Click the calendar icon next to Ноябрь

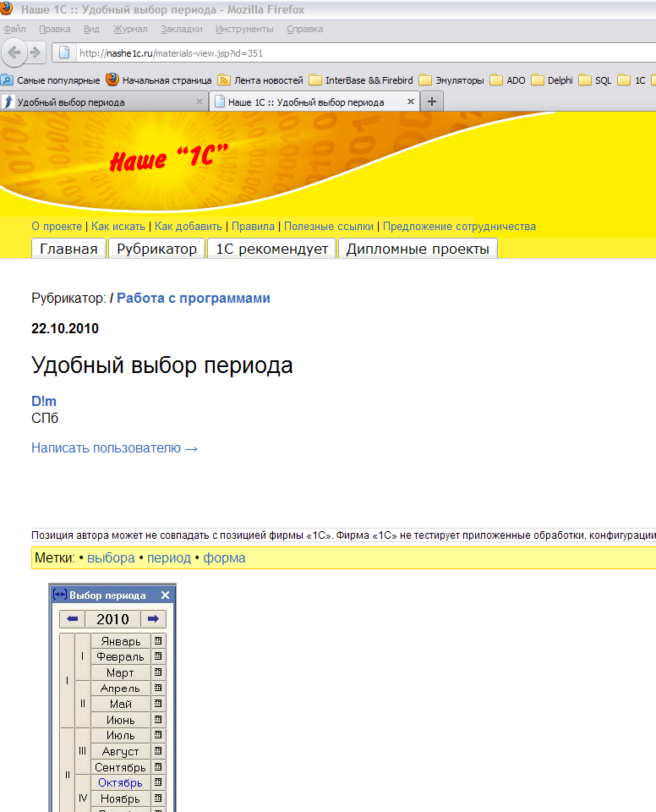[158, 798]
